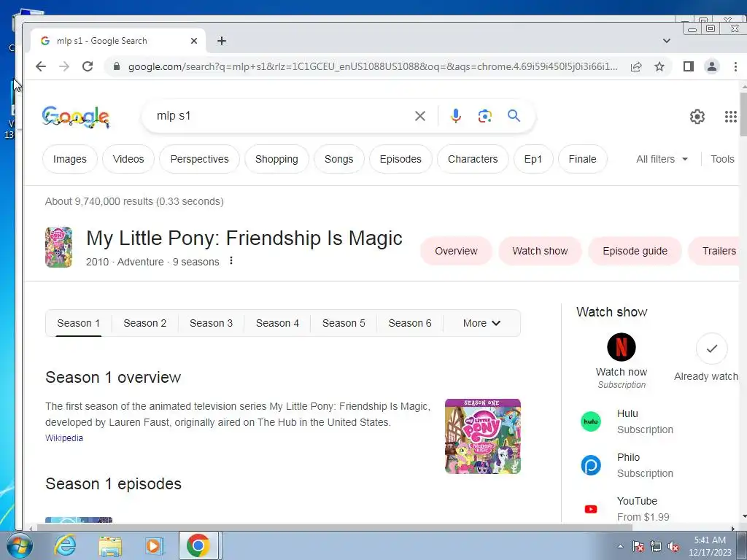Select the Characters filter chip
This screenshot has width=747, height=560.
(x=473, y=159)
